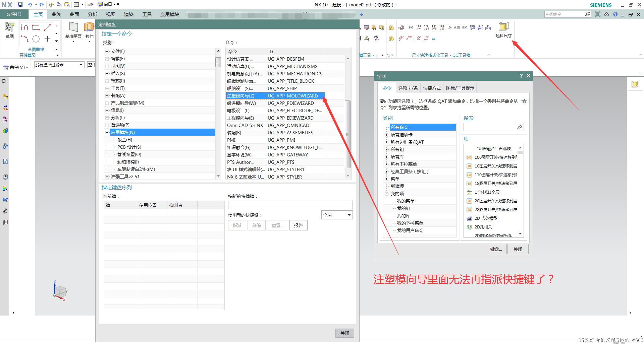Open the 菜单(M) dropdown
The image size is (644, 344).
pos(16,67)
